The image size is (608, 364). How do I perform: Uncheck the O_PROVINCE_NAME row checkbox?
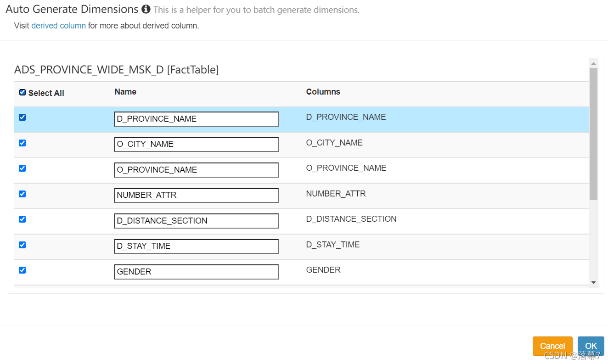[22, 168]
